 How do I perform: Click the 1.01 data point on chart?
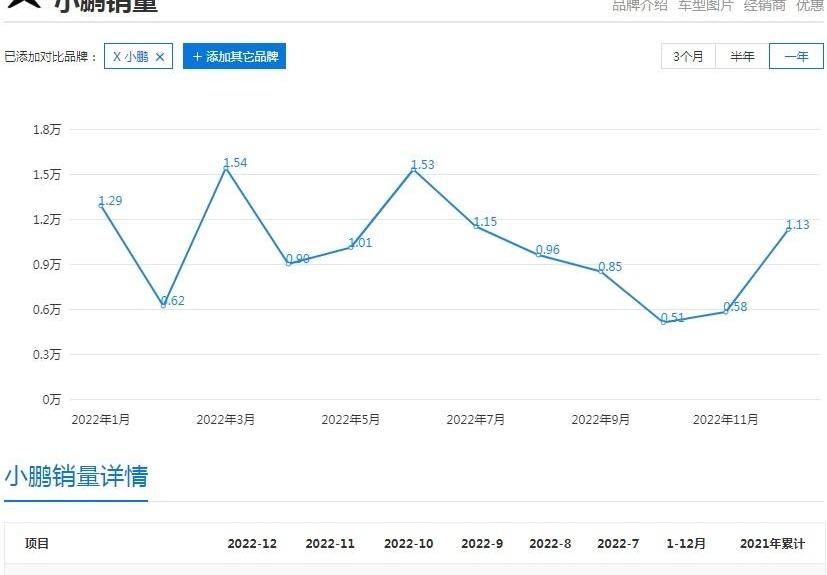351,247
